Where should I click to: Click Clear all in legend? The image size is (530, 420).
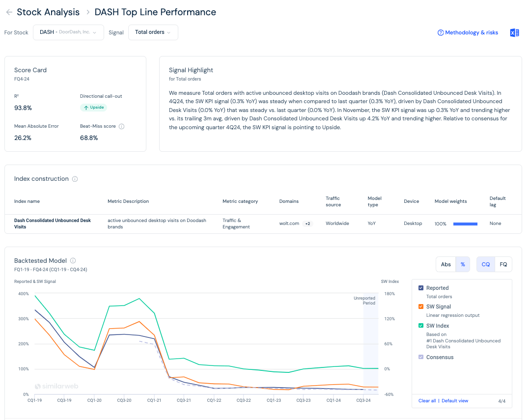(427, 401)
